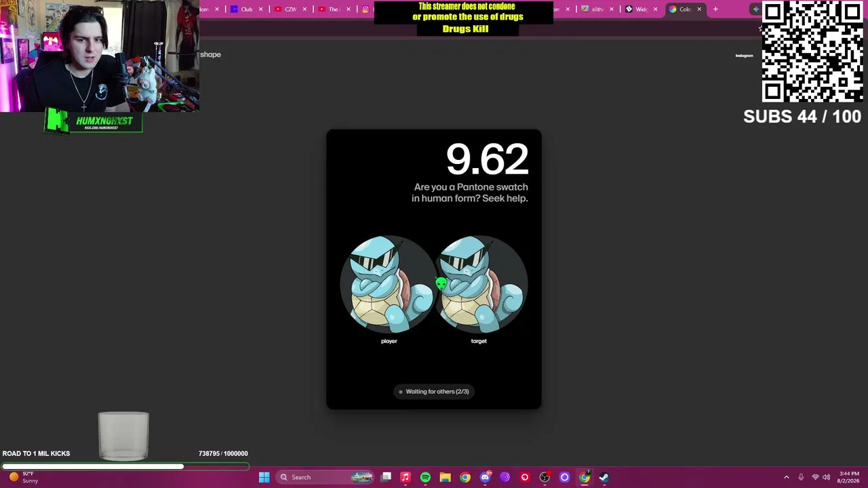The width and height of the screenshot is (868, 488).
Task: Switch to the active Chrome window icon
Action: click(585, 477)
